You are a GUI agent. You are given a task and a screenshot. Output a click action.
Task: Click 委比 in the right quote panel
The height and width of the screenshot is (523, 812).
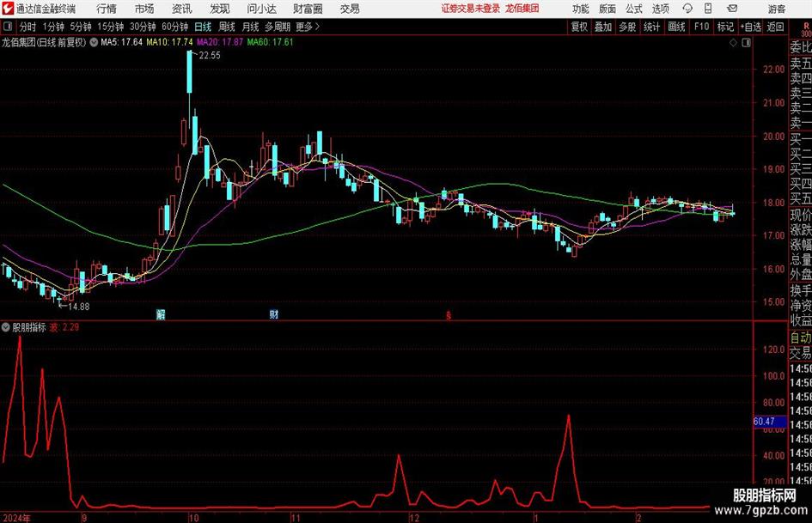801,47
